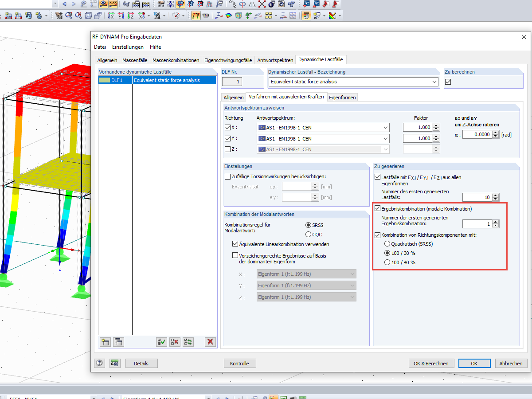The width and height of the screenshot is (532, 399).
Task: Click the DLF1 color swatch in list
Action: (x=105, y=80)
